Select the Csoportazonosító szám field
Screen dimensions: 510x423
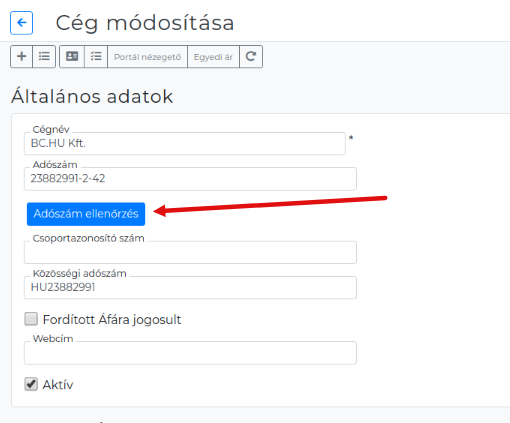pyautogui.click(x=190, y=252)
